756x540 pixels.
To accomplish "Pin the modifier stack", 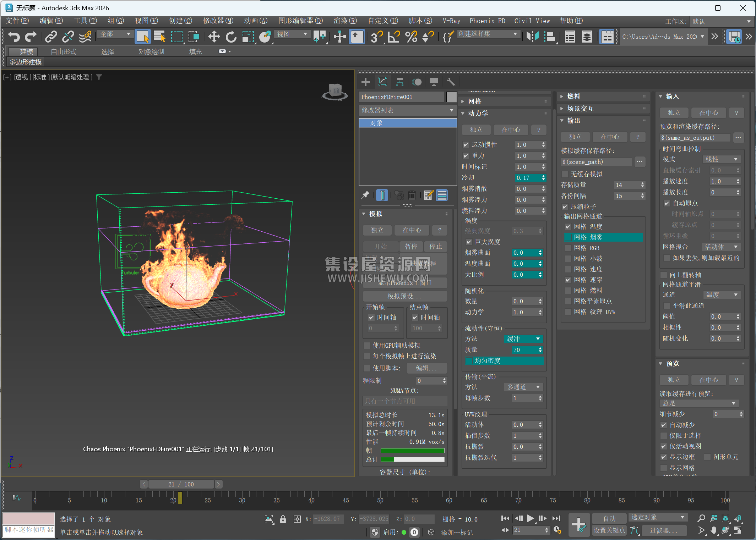I will (365, 195).
